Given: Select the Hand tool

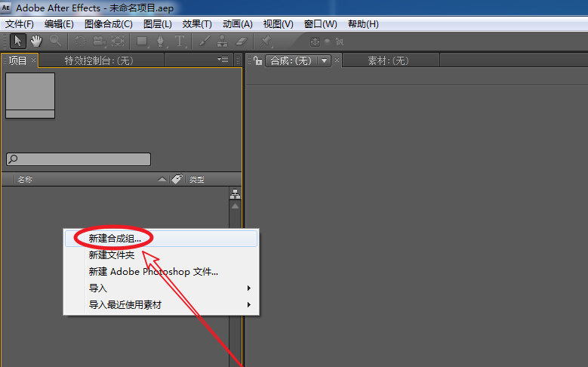Looking at the screenshot, I should pos(36,42).
